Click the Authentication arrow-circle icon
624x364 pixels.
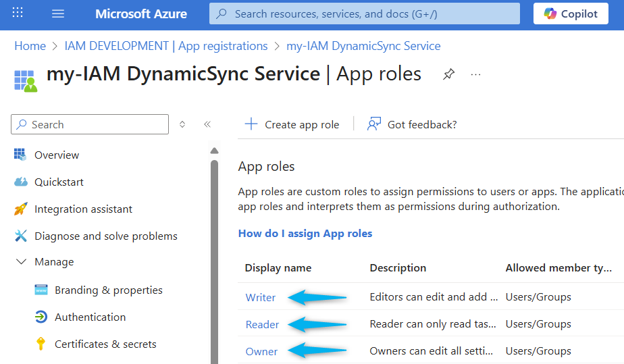pos(41,317)
